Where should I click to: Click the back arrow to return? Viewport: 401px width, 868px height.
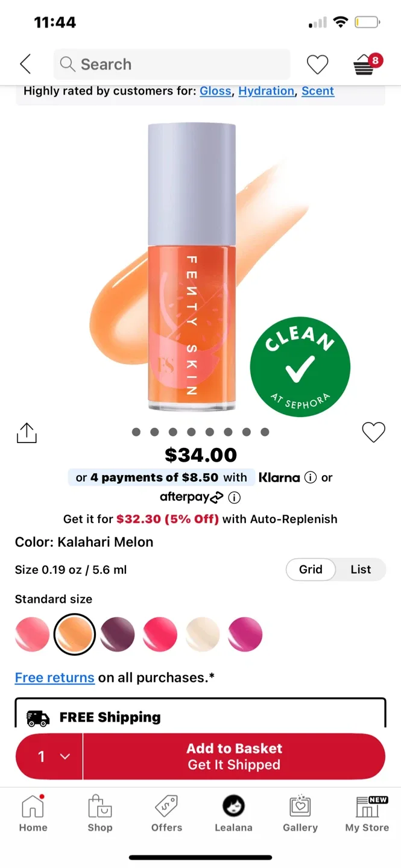coord(25,64)
